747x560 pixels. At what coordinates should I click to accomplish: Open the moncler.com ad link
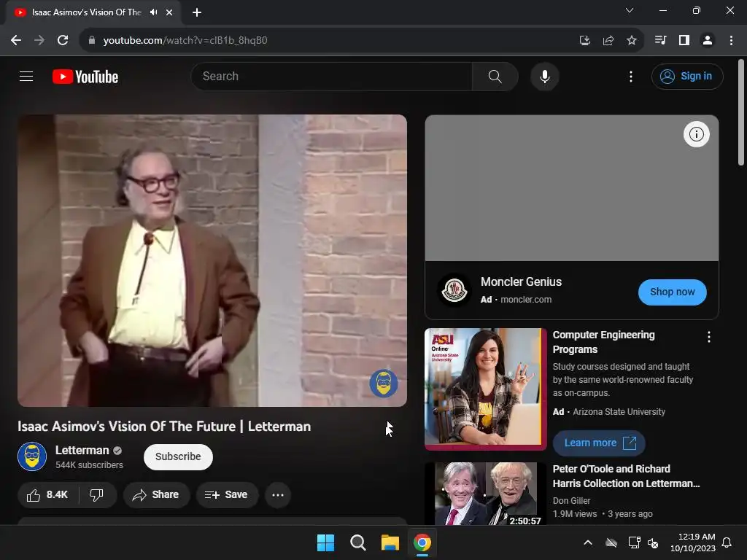pos(526,300)
